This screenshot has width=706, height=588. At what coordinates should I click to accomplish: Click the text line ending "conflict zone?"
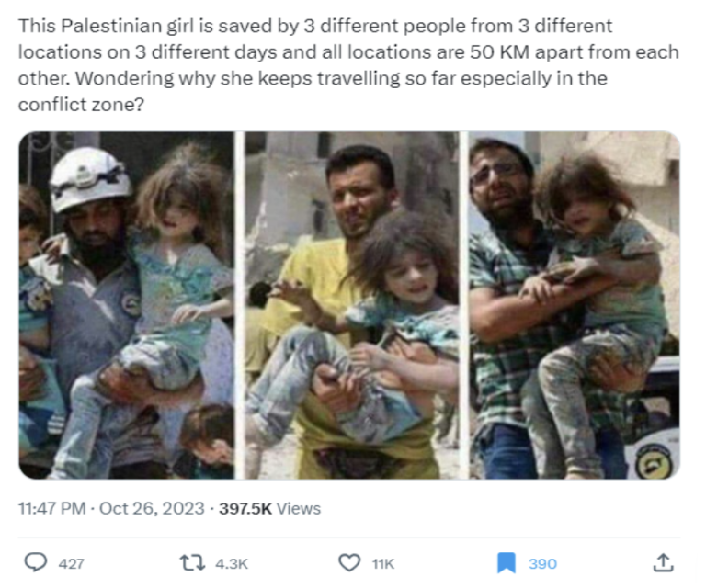point(81,105)
